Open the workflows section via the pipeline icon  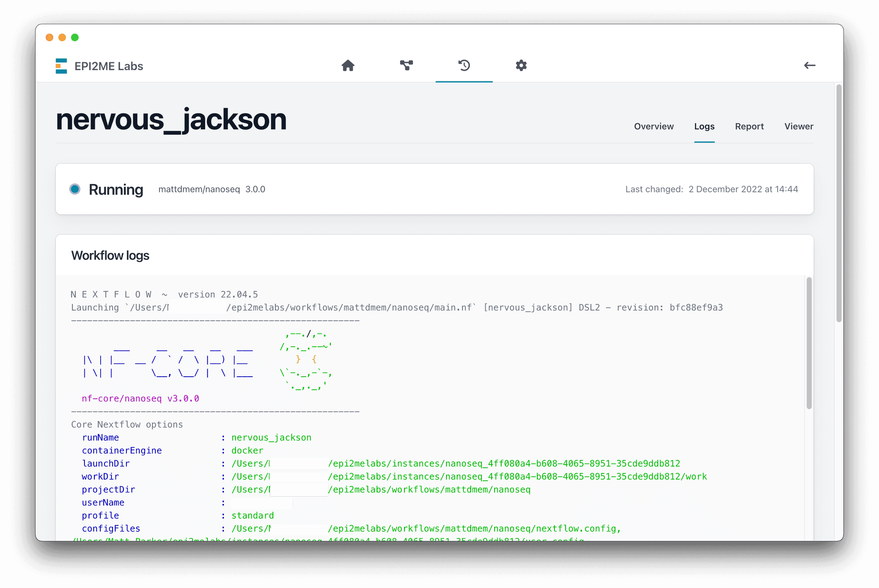406,66
